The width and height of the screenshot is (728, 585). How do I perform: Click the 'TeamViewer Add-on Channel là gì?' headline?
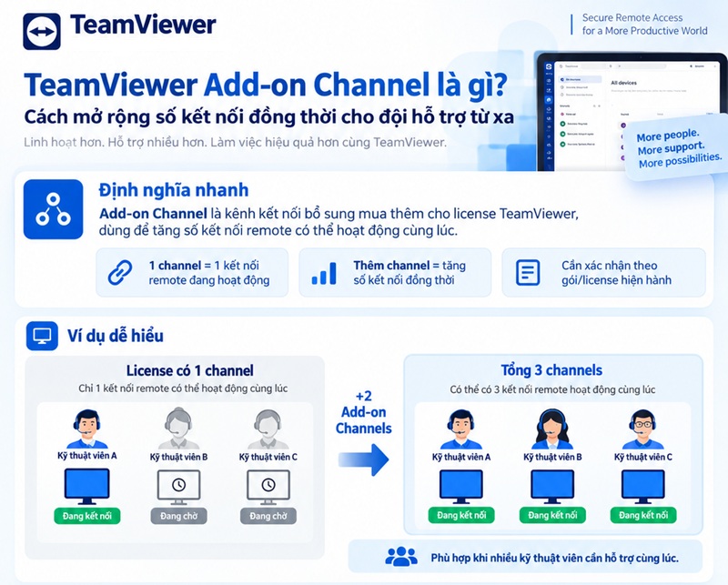[265, 85]
